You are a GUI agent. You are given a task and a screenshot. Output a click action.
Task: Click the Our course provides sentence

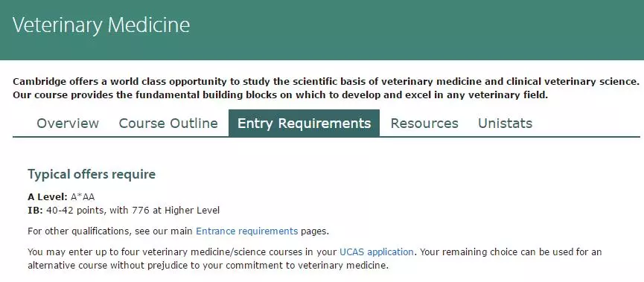(280, 95)
